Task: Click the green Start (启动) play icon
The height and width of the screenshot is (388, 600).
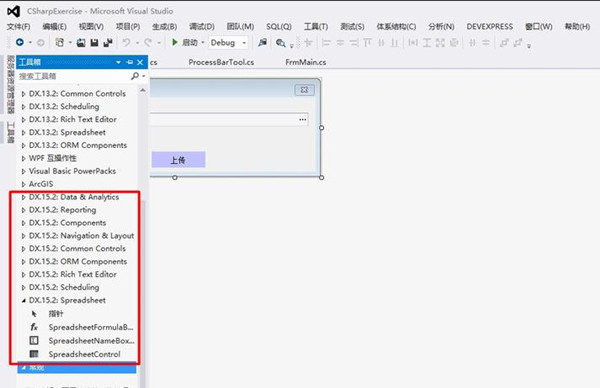Action: 174,42
